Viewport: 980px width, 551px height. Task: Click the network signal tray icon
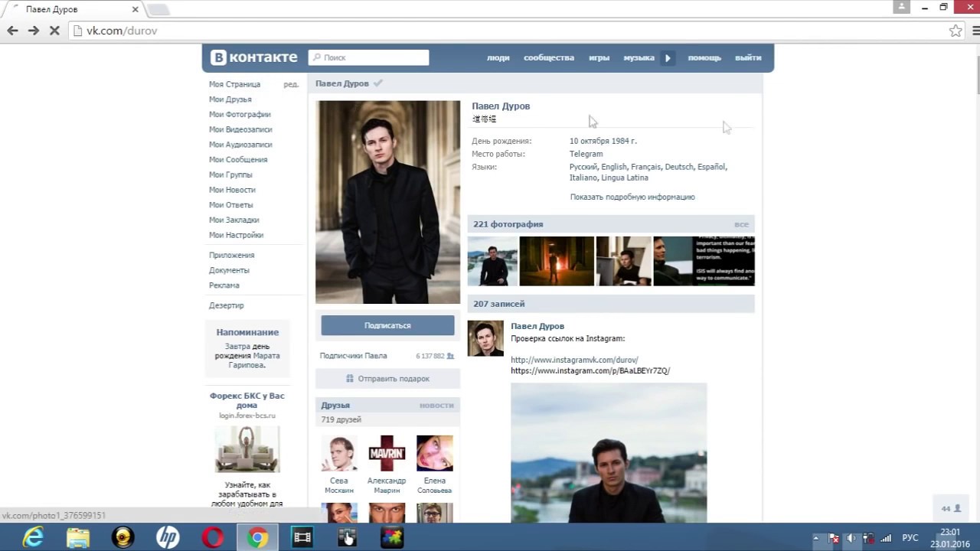(886, 538)
